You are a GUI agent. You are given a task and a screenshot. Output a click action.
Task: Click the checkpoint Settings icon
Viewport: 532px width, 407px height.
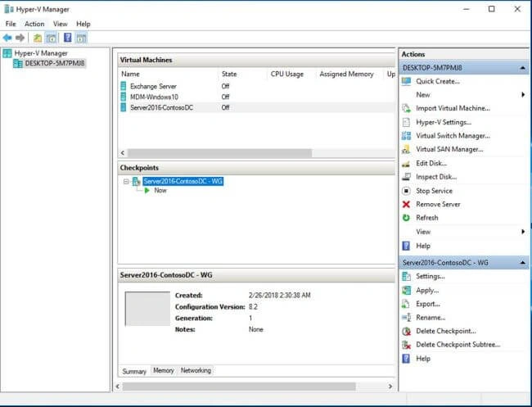point(406,276)
